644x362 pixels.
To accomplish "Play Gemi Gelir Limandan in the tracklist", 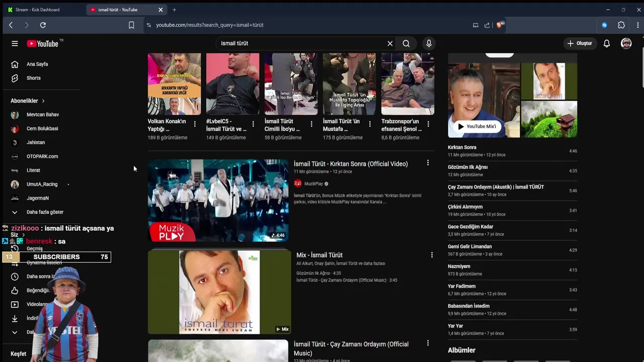I will pos(512,250).
